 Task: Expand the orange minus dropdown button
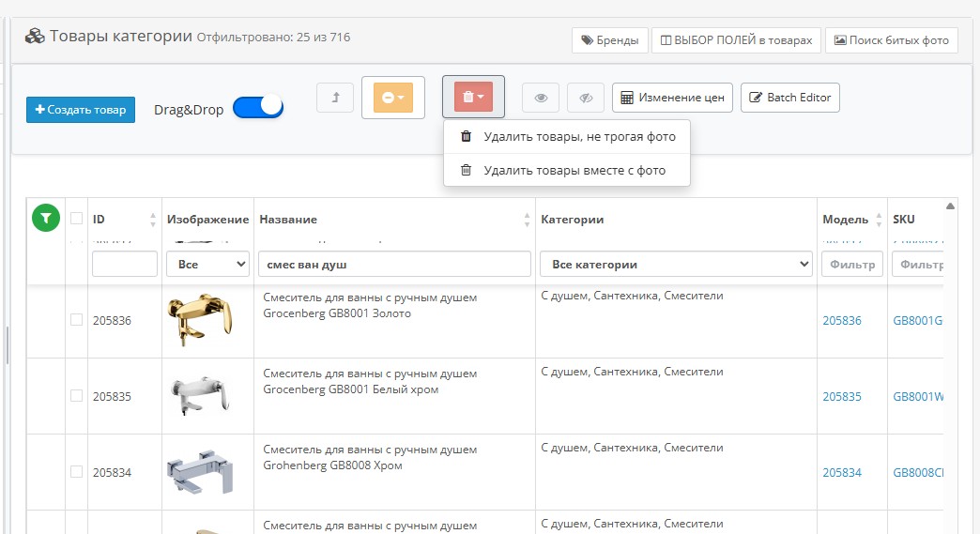[x=393, y=98]
